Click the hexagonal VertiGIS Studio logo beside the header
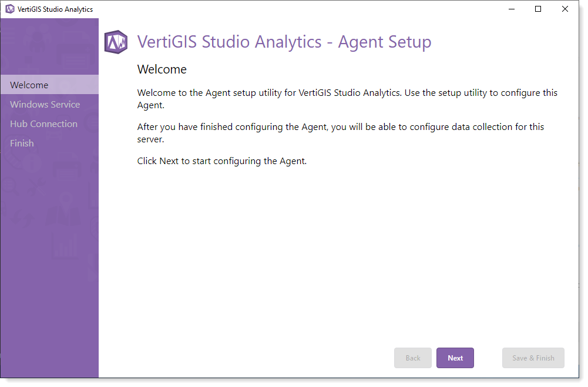 point(116,42)
